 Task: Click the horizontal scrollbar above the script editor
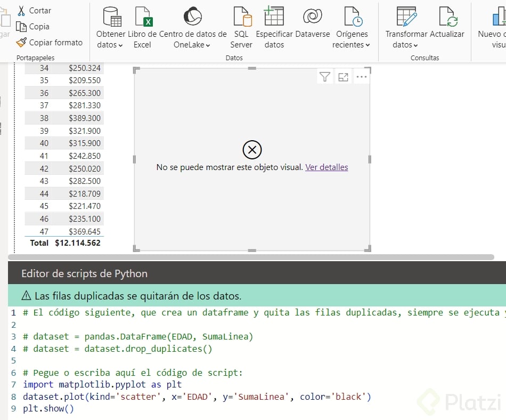[x=253, y=258]
